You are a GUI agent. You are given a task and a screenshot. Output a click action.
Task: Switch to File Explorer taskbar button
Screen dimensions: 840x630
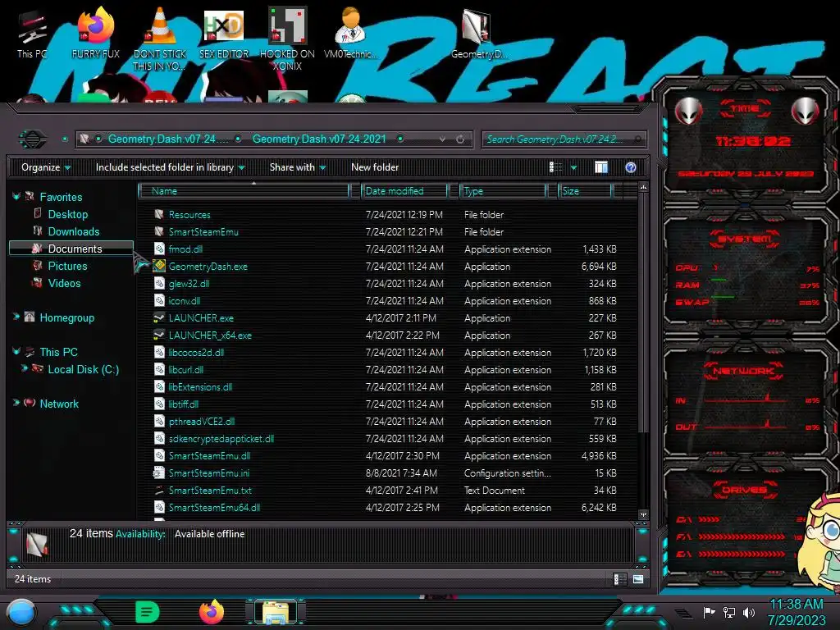(276, 612)
